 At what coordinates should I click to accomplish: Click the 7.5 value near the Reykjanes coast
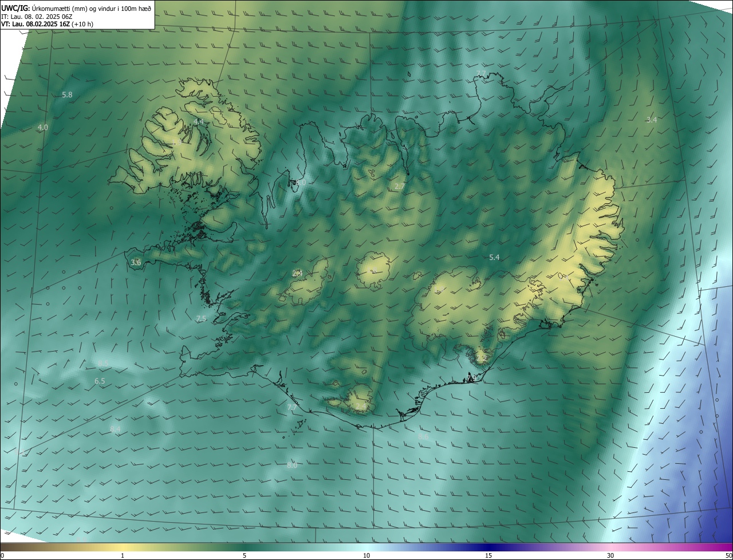(x=200, y=318)
